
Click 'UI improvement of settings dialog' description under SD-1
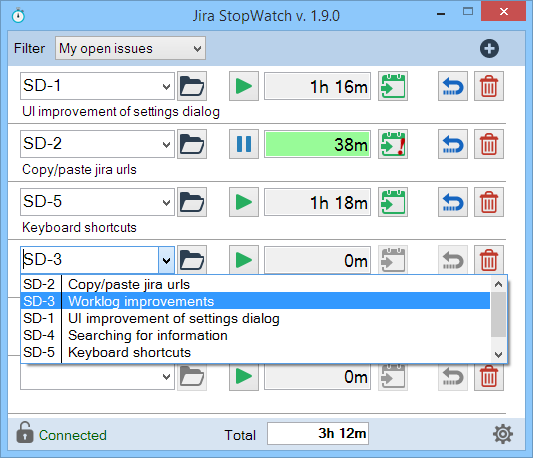tap(121, 112)
